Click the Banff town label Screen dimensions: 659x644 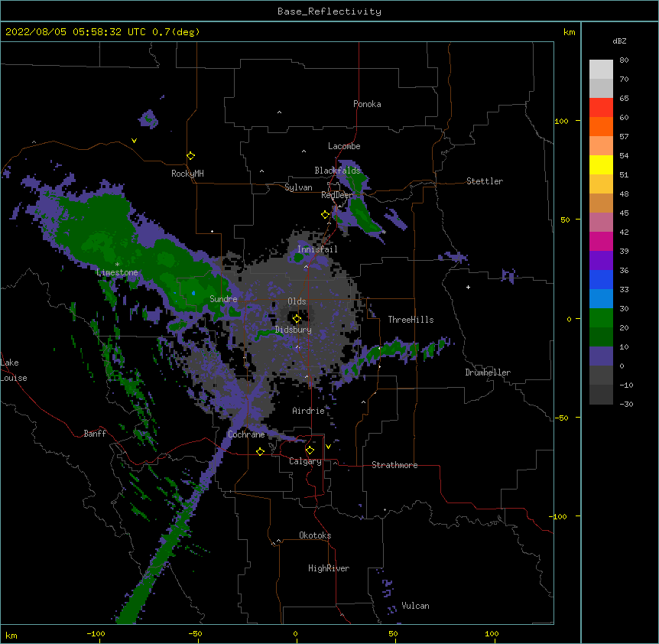[x=95, y=434]
